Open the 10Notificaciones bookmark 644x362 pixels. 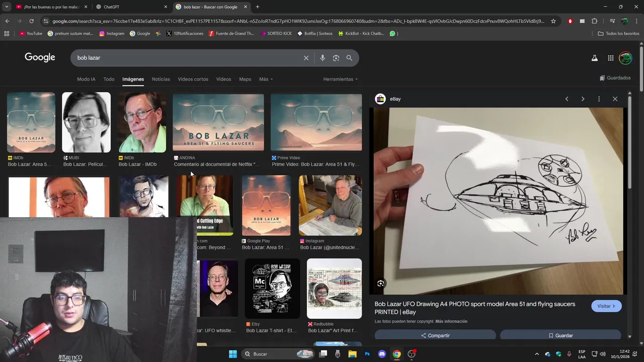185,34
